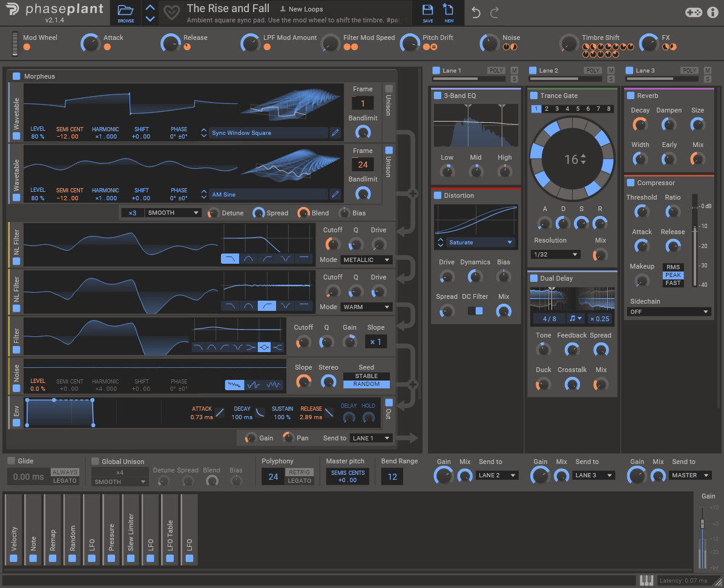Click the POLY button on Lane 2
Image resolution: width=724 pixels, height=588 pixels.
click(x=593, y=70)
